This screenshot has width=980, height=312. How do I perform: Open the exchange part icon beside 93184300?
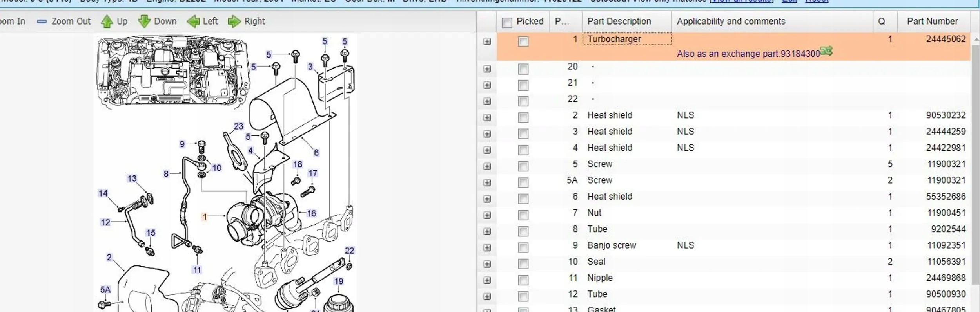coord(826,51)
